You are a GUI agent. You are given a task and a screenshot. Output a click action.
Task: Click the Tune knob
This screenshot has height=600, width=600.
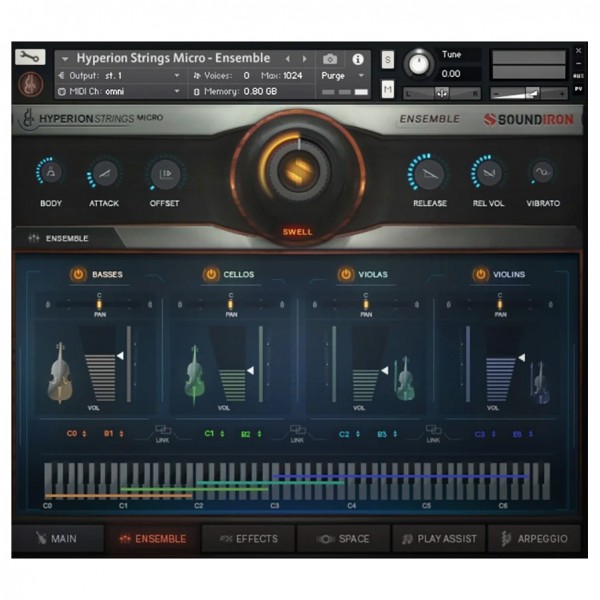[419, 64]
